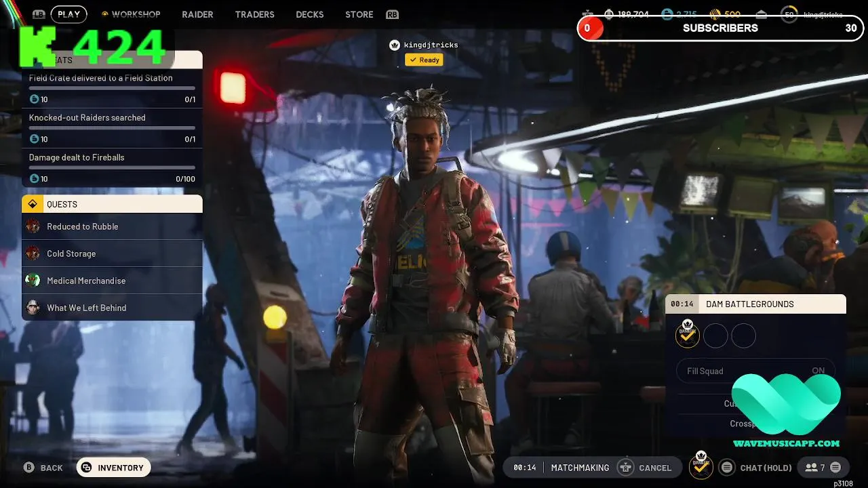Click the menu icon right of the 7 count

coord(835,468)
